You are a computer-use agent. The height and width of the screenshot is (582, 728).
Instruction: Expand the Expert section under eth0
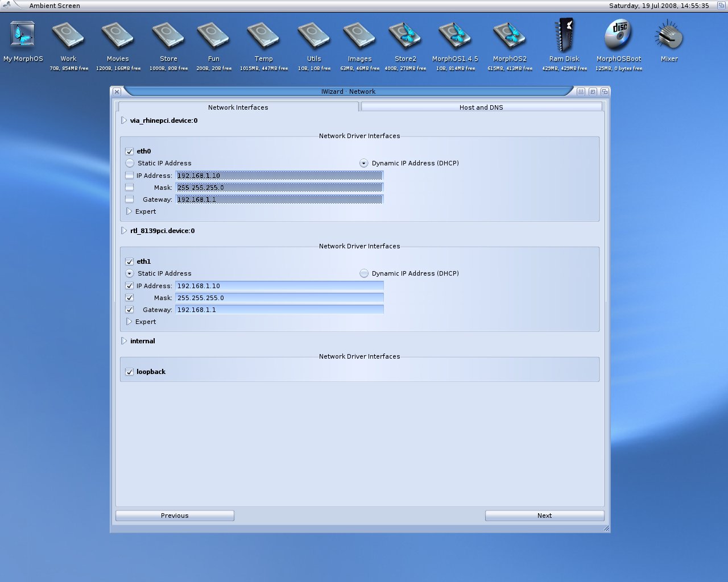point(129,211)
